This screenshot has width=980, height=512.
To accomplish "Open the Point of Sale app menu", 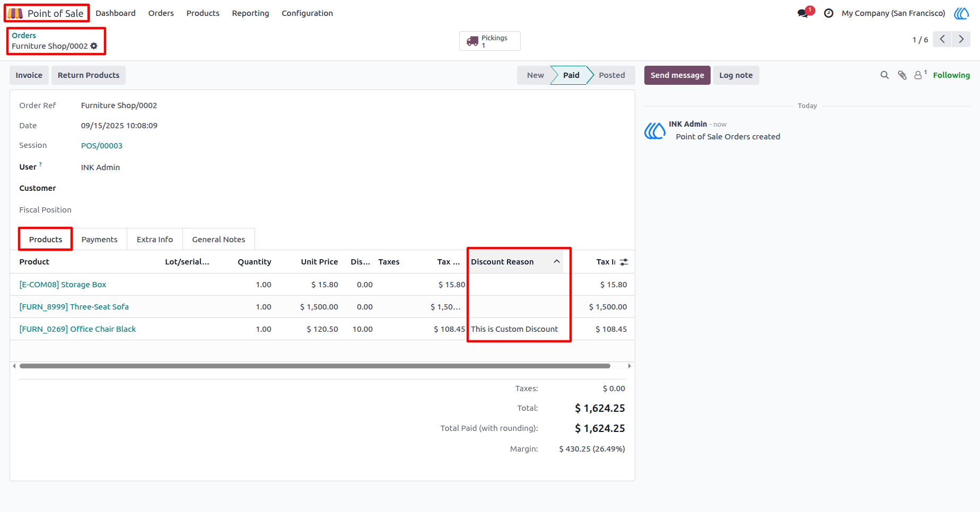I will [47, 13].
